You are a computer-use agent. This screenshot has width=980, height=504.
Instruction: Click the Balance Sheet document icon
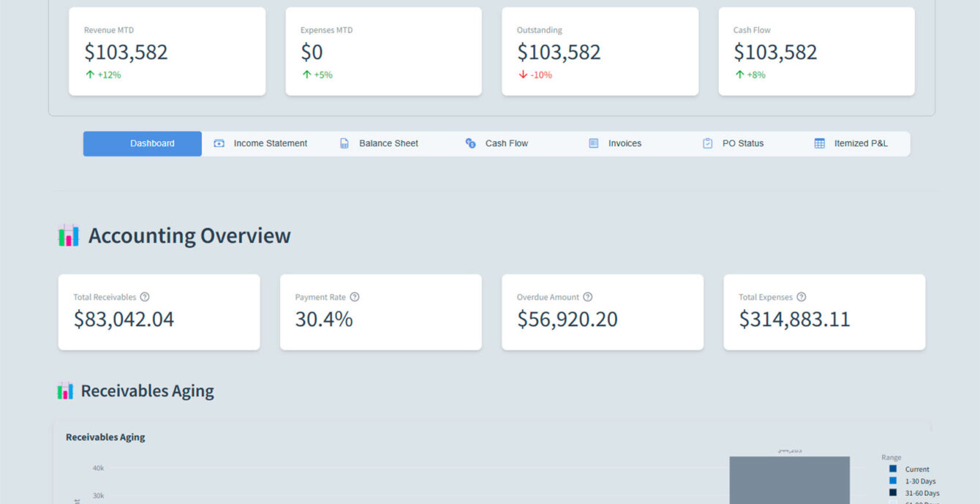coord(344,143)
